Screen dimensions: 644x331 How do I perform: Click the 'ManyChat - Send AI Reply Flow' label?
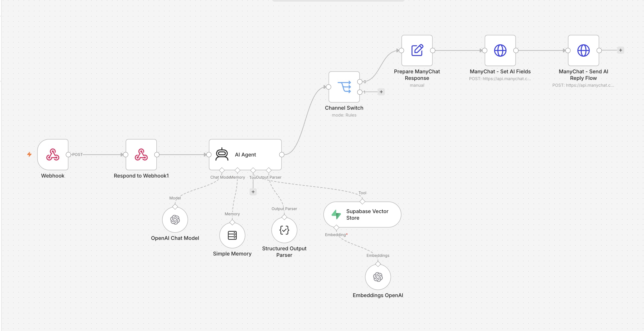point(584,75)
